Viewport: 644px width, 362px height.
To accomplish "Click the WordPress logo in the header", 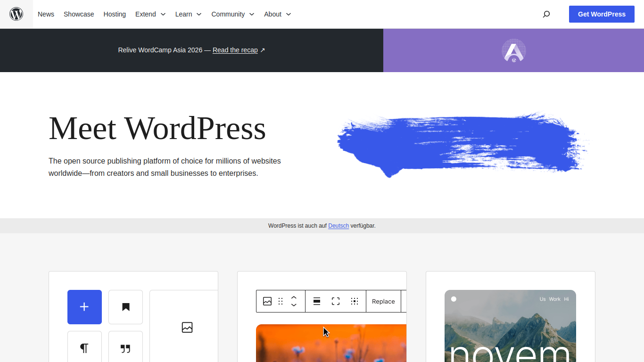I will (x=17, y=14).
